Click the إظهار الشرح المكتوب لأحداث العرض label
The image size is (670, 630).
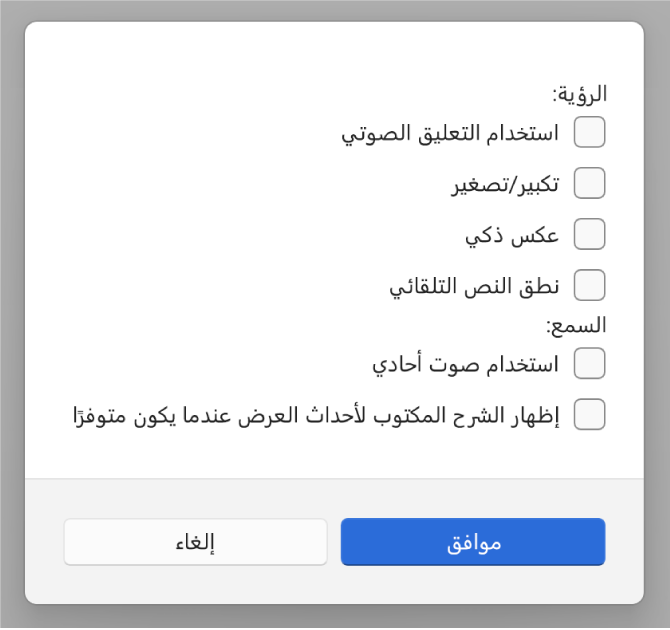coord(316,414)
